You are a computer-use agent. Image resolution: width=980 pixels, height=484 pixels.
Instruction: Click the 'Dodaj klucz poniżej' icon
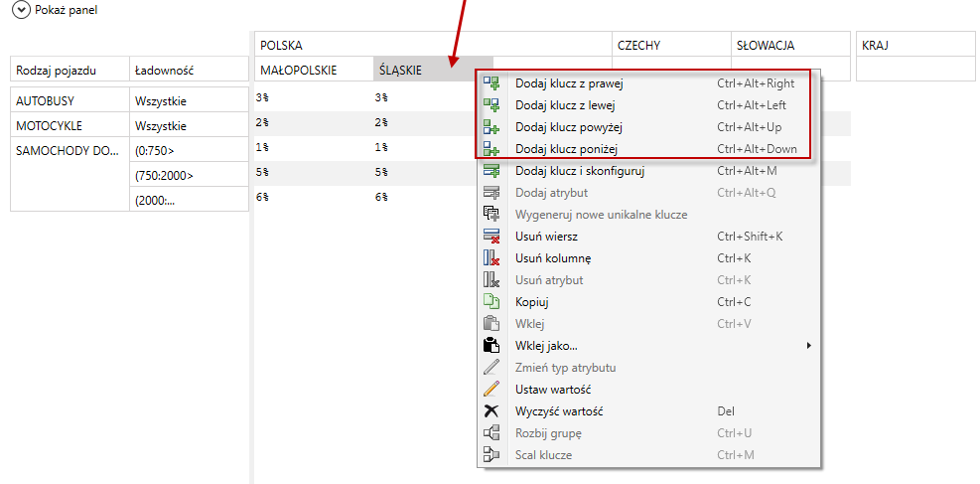(x=491, y=149)
